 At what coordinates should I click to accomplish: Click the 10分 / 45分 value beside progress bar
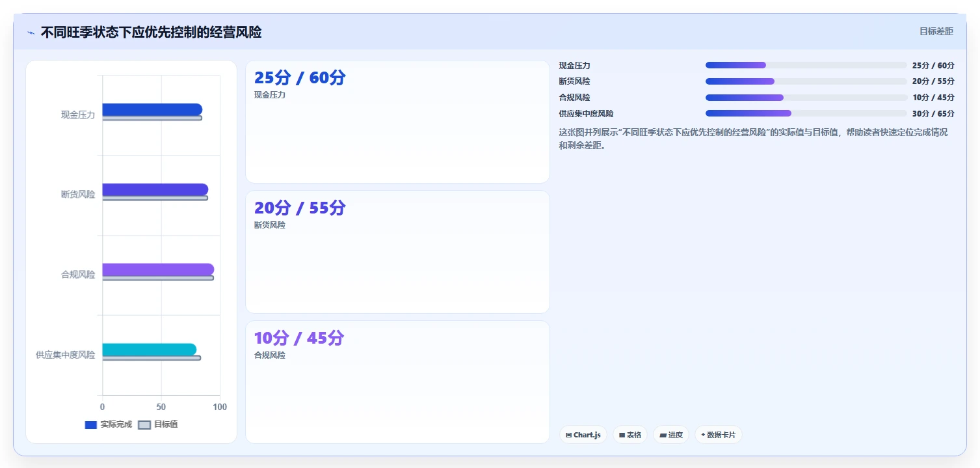pyautogui.click(x=933, y=98)
